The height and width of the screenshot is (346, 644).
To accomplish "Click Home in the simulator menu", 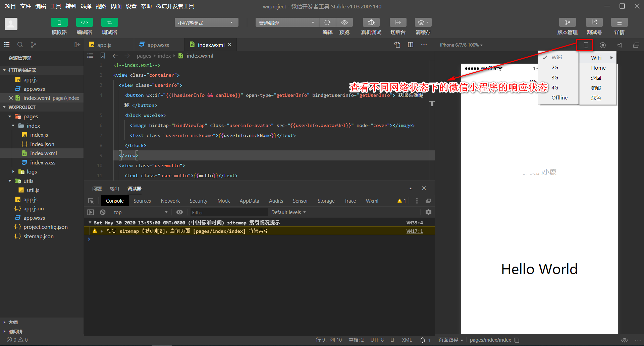I will [598, 68].
